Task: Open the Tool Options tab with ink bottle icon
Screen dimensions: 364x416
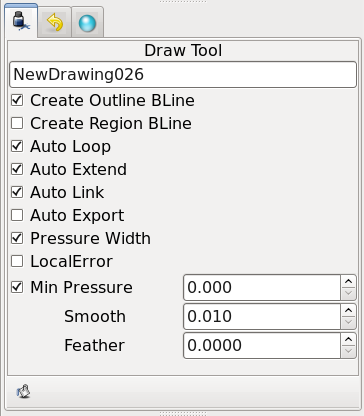Action: tap(21, 21)
